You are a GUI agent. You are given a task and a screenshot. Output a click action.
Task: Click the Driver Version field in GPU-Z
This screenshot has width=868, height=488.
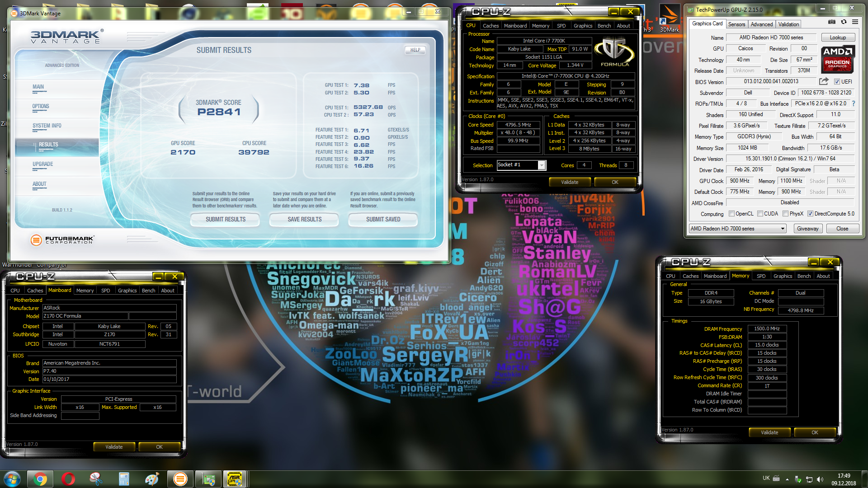click(790, 159)
